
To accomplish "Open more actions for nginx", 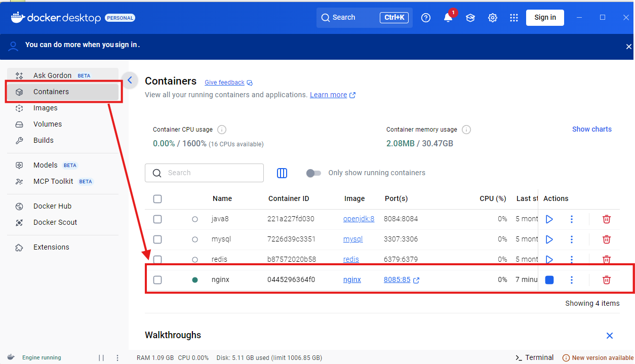I will pyautogui.click(x=572, y=280).
